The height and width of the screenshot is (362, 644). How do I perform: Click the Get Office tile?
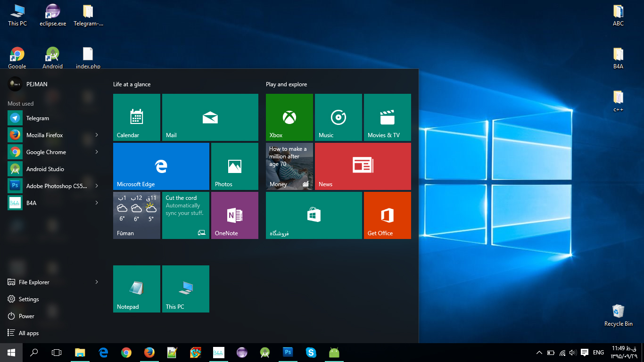coord(387,215)
